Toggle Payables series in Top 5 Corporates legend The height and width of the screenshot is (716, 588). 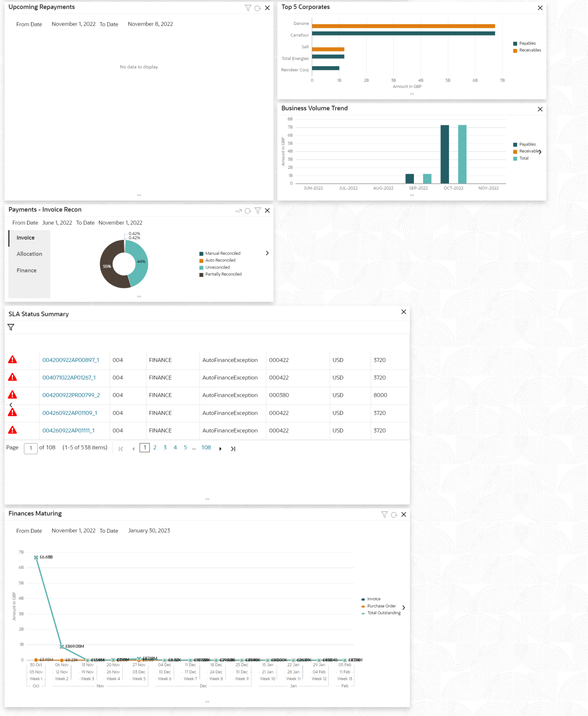524,43
